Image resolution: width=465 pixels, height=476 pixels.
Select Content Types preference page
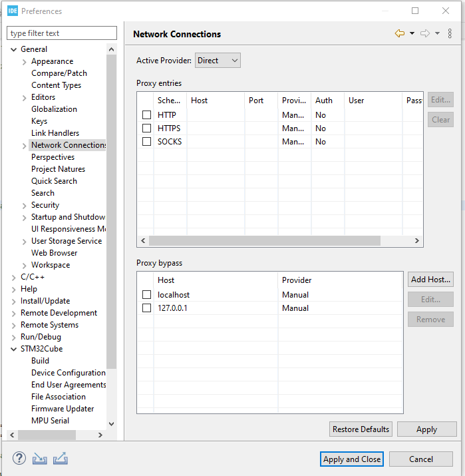[x=56, y=85]
